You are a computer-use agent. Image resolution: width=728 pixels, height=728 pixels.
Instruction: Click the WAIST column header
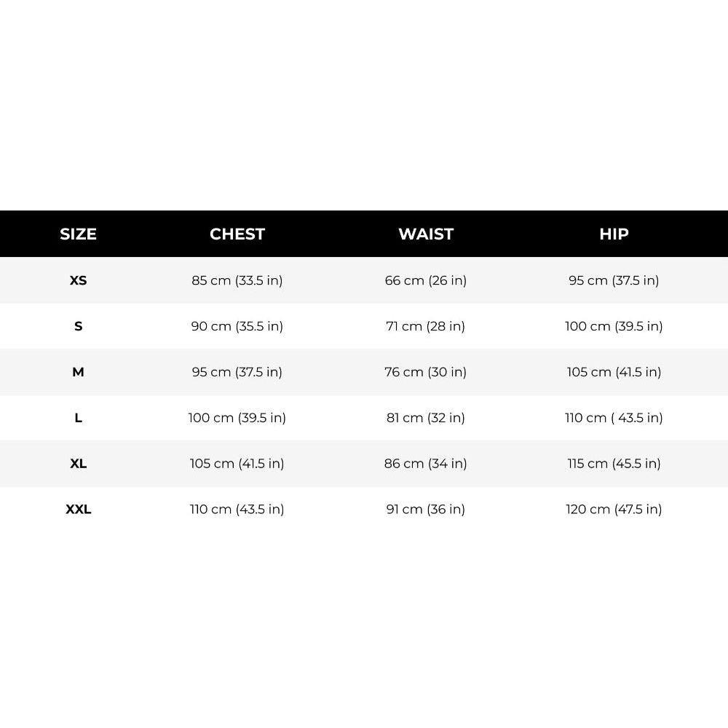pos(426,234)
